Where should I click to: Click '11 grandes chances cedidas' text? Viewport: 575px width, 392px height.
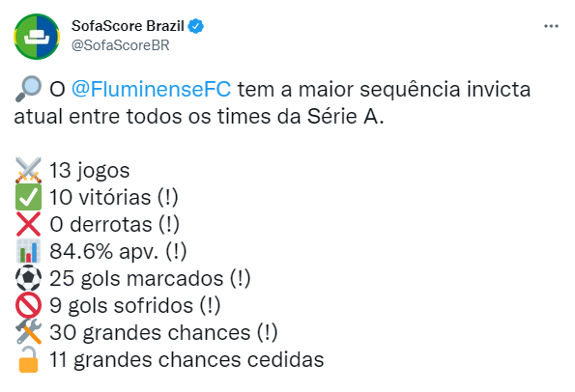coord(187,360)
